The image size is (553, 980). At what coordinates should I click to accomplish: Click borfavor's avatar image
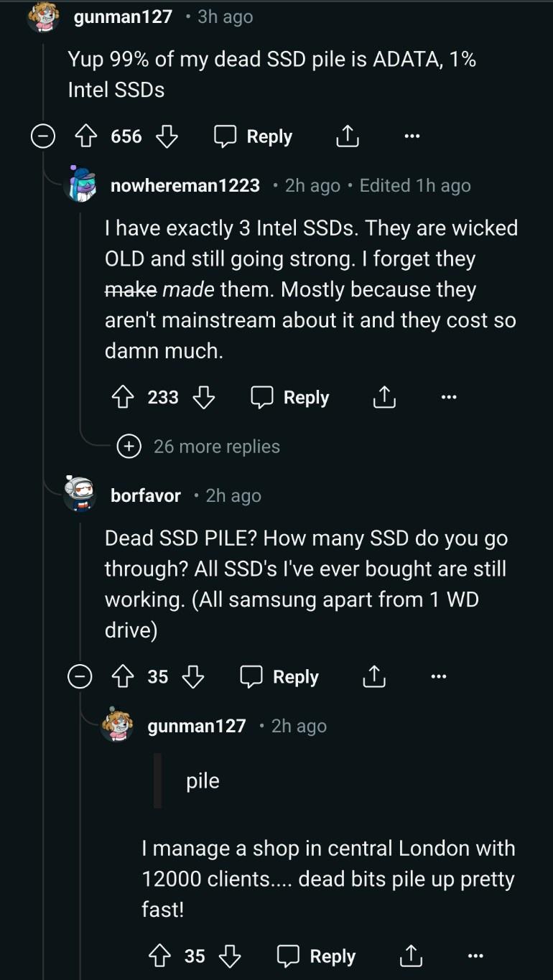[x=80, y=494]
